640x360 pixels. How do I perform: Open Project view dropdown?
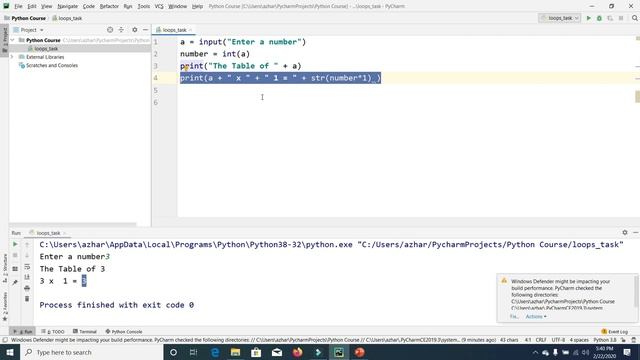coord(29,30)
